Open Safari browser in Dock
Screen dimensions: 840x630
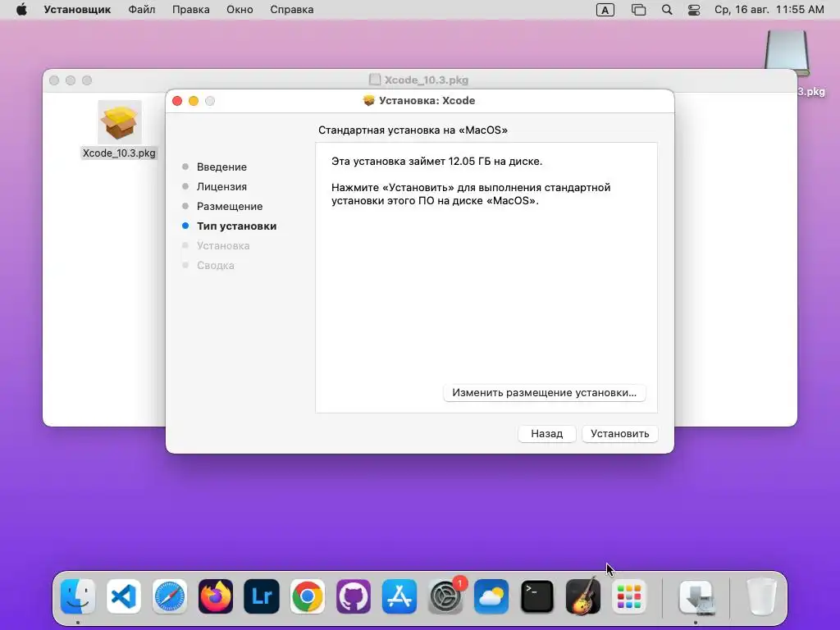(x=170, y=596)
